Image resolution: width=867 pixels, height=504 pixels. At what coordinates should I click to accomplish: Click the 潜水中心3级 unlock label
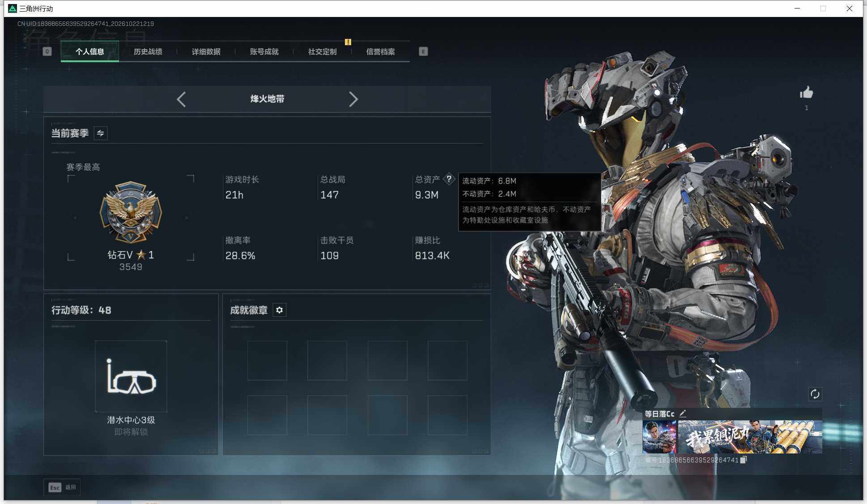[131, 420]
